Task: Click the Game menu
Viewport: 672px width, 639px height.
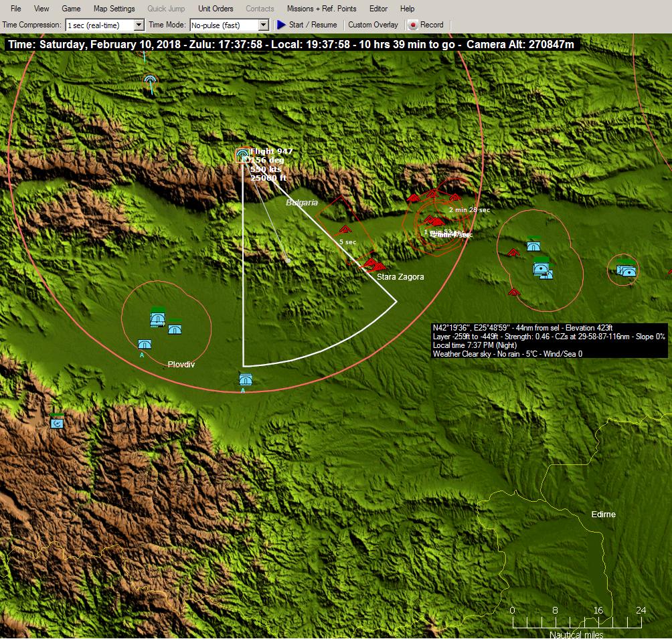Action: pyautogui.click(x=71, y=9)
